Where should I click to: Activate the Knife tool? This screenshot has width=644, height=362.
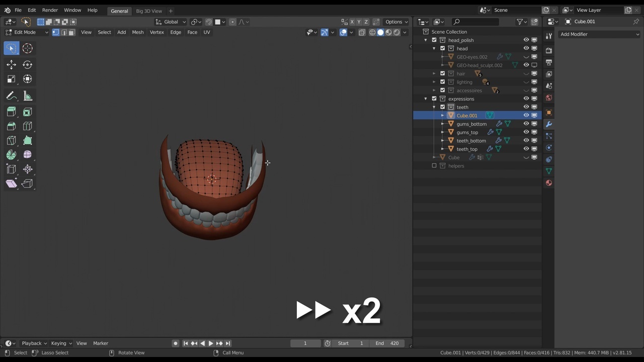click(x=11, y=140)
